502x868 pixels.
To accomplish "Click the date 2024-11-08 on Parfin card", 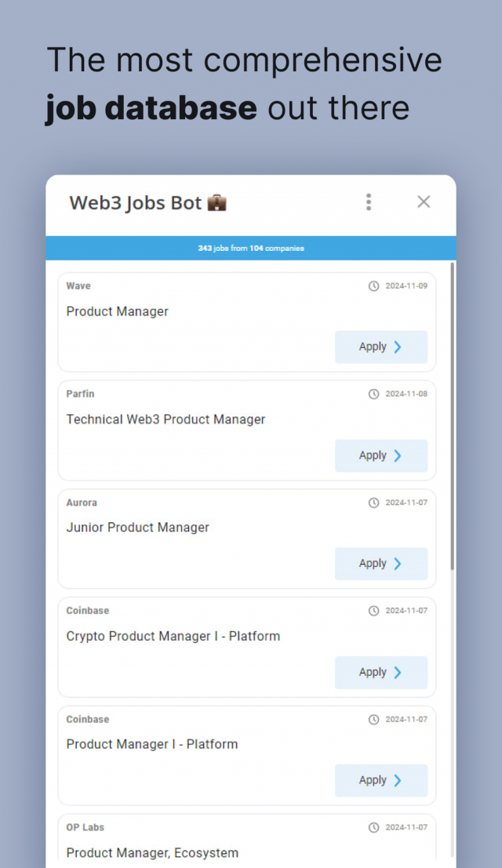I will pyautogui.click(x=406, y=394).
